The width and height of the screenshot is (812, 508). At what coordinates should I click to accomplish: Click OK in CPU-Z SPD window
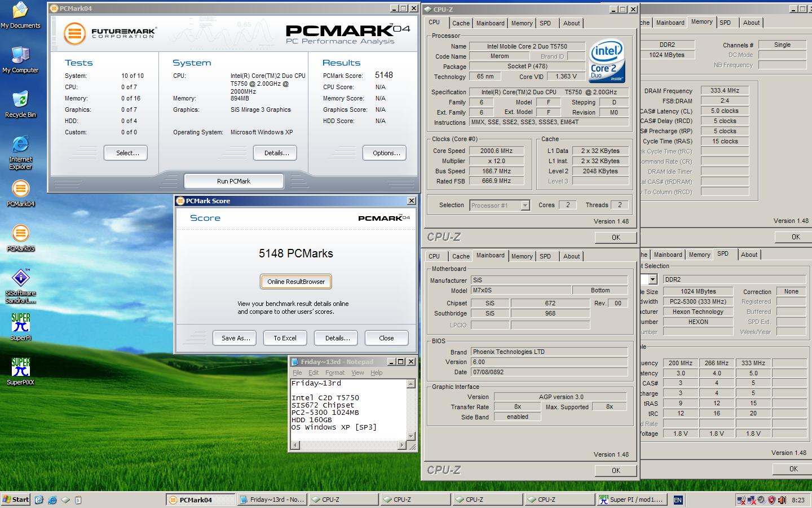[793, 469]
